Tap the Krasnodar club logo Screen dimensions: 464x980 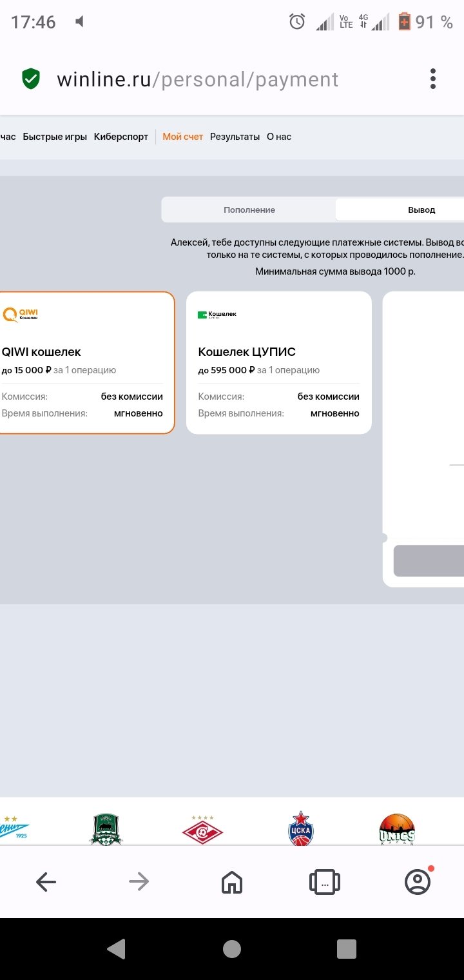(x=106, y=829)
